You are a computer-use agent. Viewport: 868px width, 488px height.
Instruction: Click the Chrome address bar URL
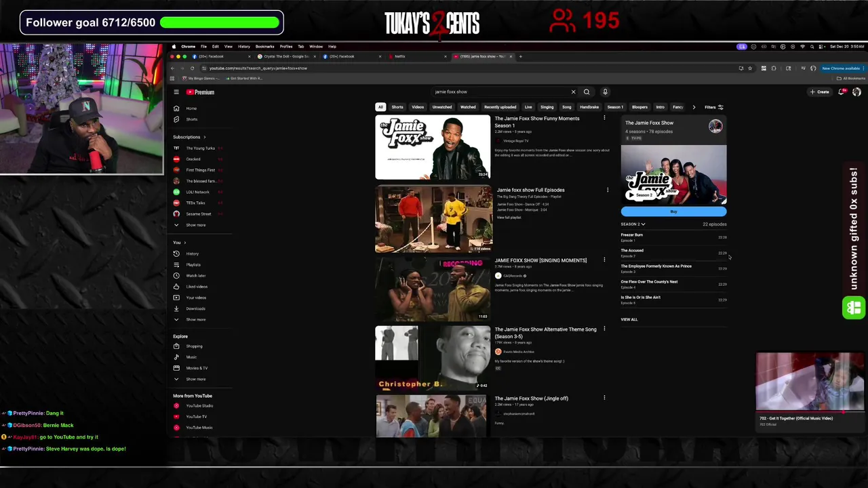(258, 68)
